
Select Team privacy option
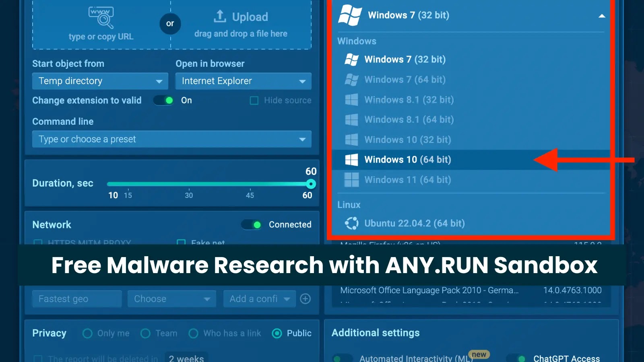tap(146, 333)
